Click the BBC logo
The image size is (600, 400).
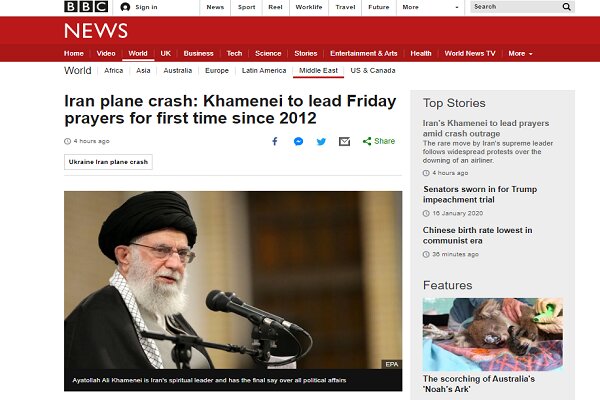click(x=86, y=7)
